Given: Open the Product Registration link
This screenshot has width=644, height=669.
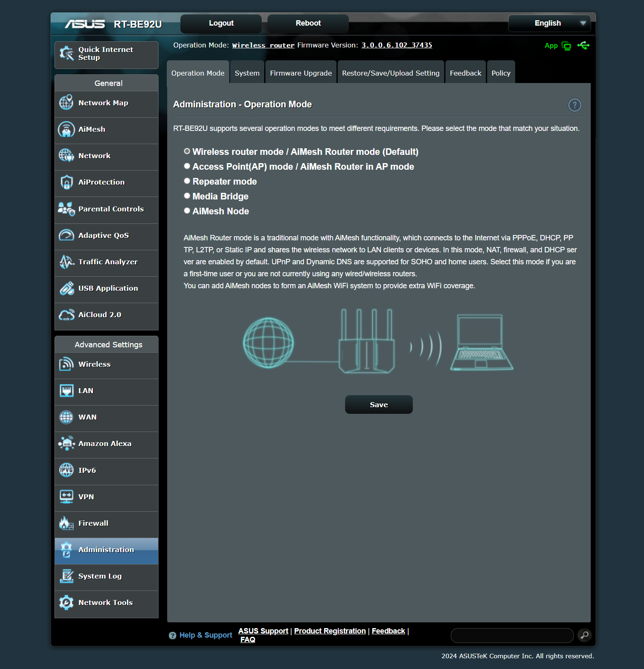Looking at the screenshot, I should 330,631.
